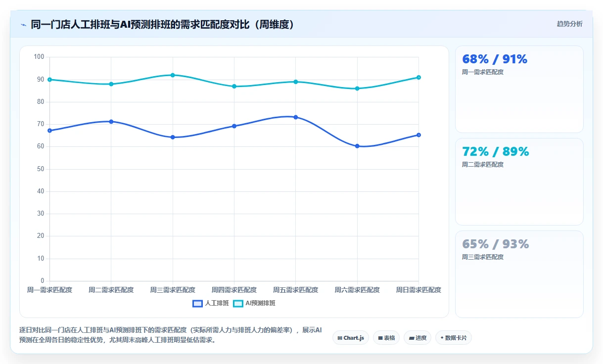The width and height of the screenshot is (603, 364).
Task: Open the 72% / 89% 周二 stat card
Action: pos(519,182)
